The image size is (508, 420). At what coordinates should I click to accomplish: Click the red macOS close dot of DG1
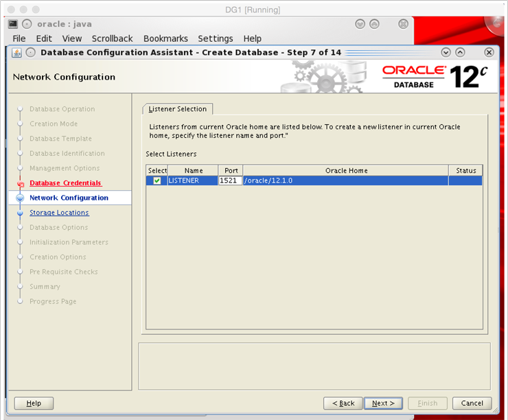coord(11,10)
